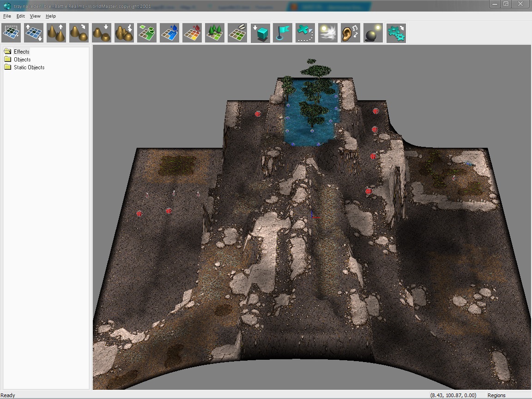Select the teal flag marker tool
The height and width of the screenshot is (399, 532).
(283, 33)
